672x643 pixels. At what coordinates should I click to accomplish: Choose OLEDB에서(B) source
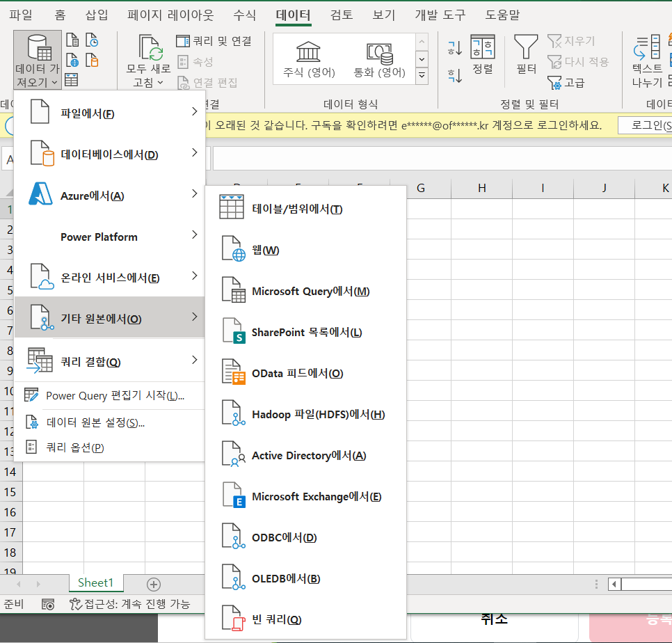[x=305, y=578]
